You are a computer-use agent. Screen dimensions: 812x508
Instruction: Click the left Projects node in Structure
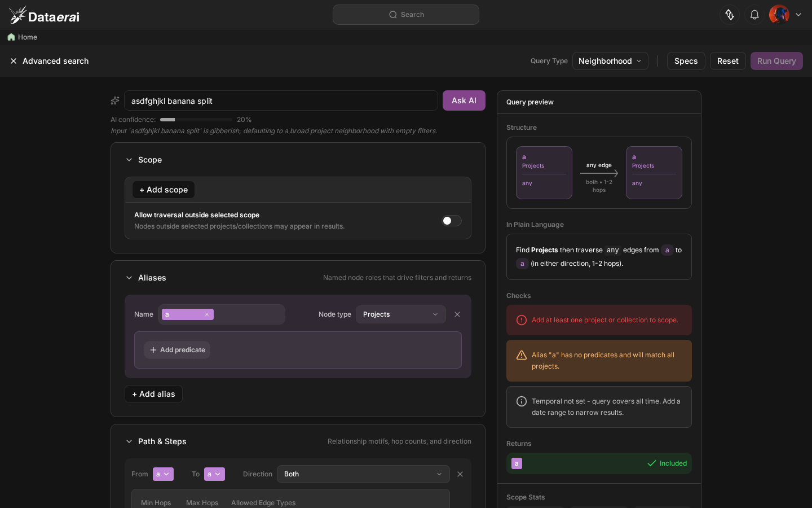[544, 173]
